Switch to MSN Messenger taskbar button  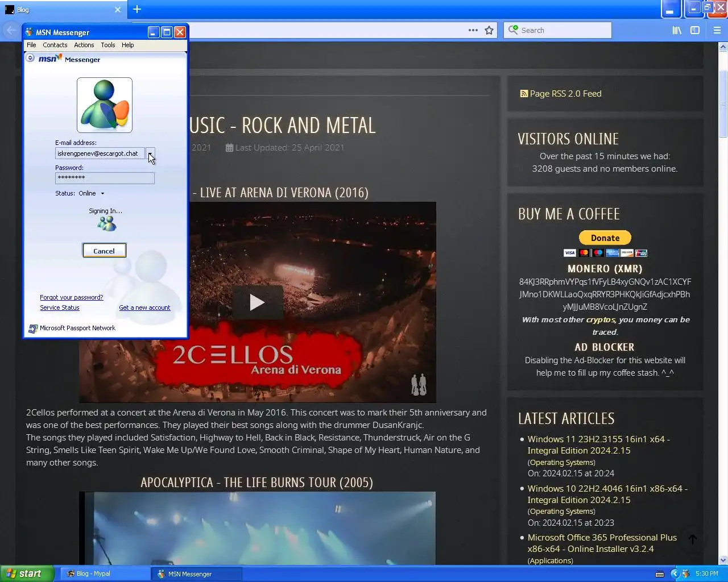[197, 574]
